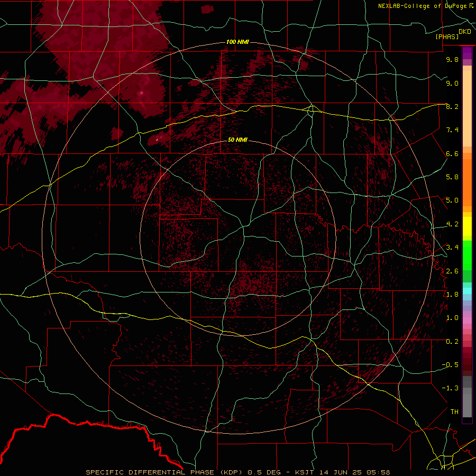Image resolution: width=476 pixels, height=476 pixels.
Task: Click the 5.0 scale value
Action: pyautogui.click(x=452, y=200)
